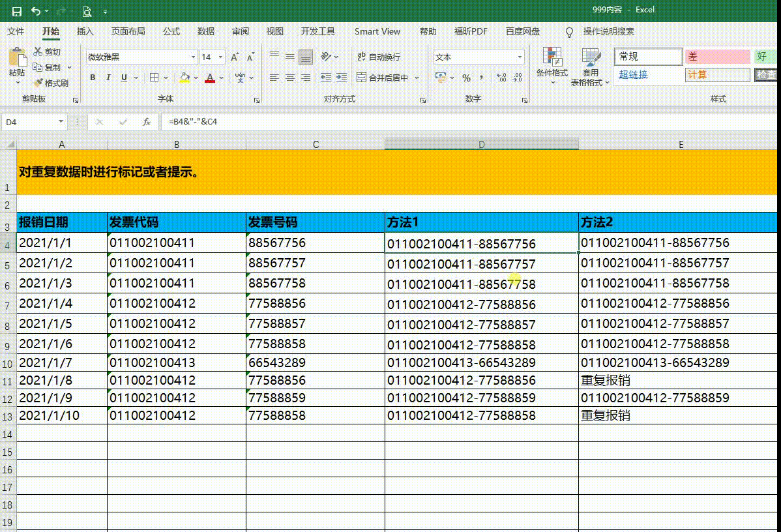
Task: Click the phonetic guide wén icon
Action: 240,77
